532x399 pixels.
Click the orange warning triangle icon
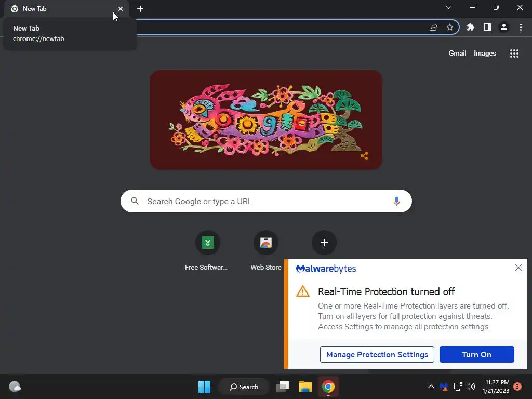point(303,291)
